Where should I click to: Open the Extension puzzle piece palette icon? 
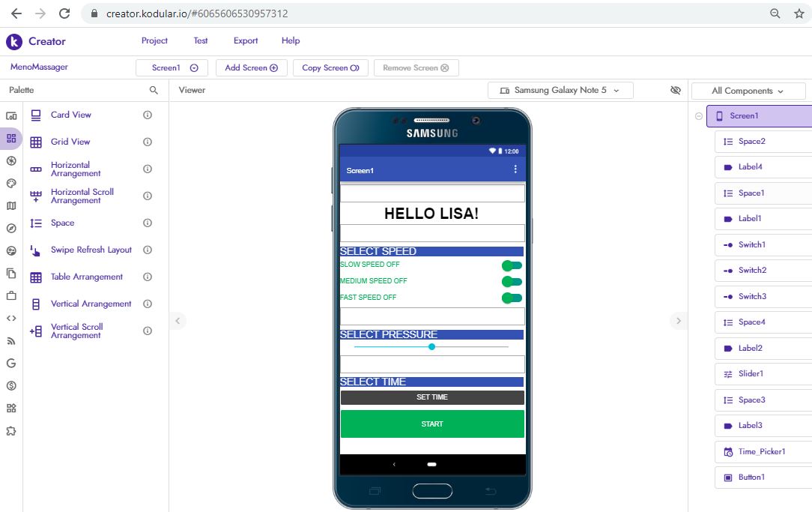click(11, 430)
